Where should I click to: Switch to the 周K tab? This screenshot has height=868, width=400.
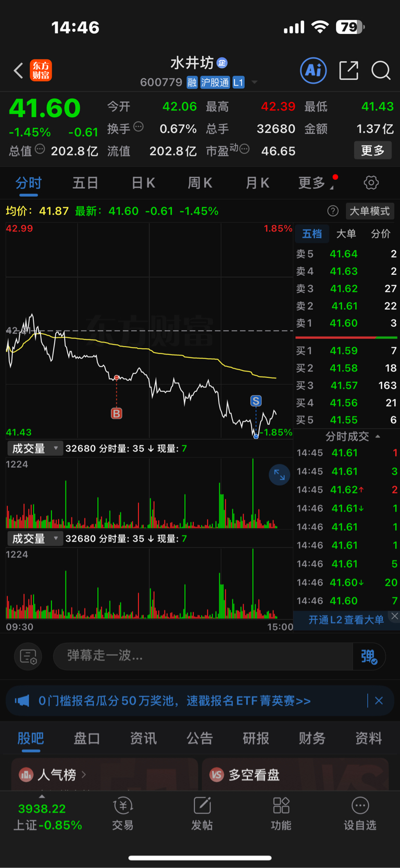pyautogui.click(x=200, y=183)
